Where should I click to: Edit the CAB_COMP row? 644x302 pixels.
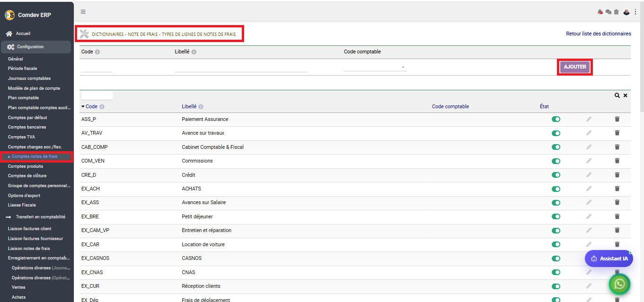(x=589, y=147)
